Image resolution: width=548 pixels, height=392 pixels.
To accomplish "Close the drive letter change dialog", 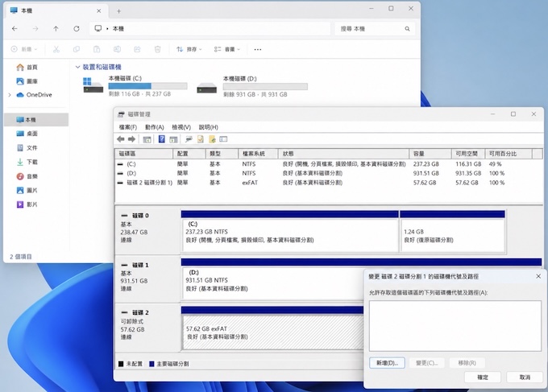I will click(x=538, y=276).
